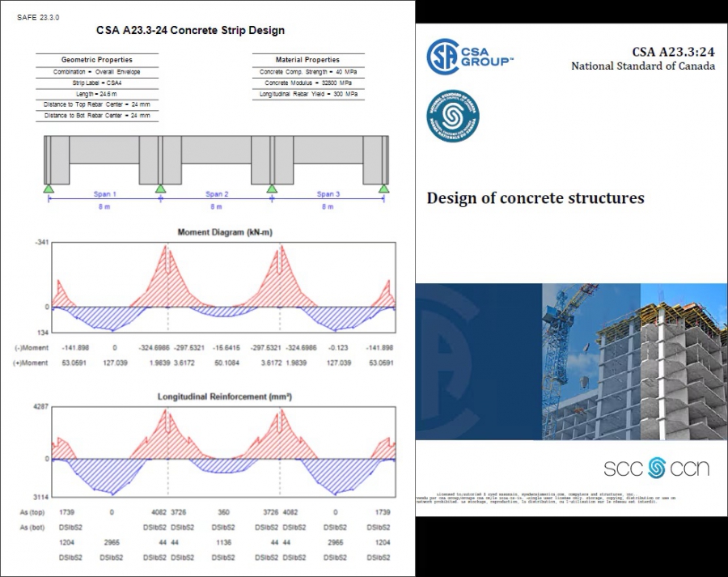Click the National Standard of Canada seal
This screenshot has height=577, width=728.
tap(453, 116)
